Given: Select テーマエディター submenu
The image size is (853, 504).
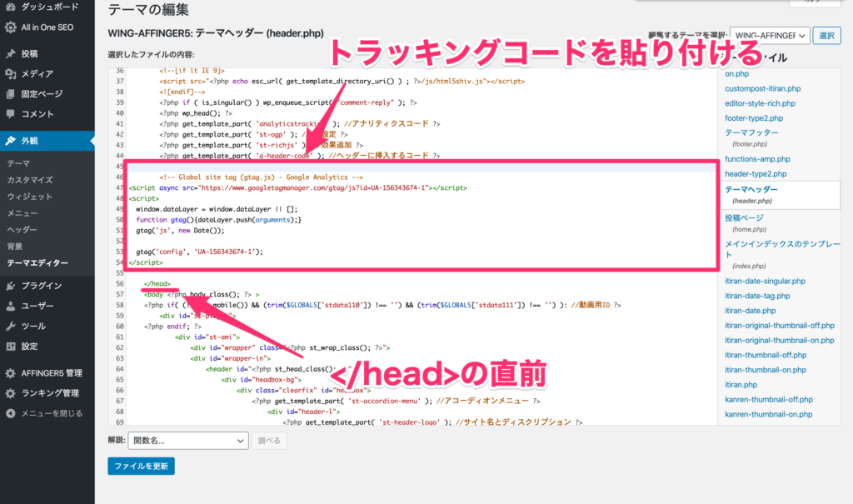Looking at the screenshot, I should (37, 263).
